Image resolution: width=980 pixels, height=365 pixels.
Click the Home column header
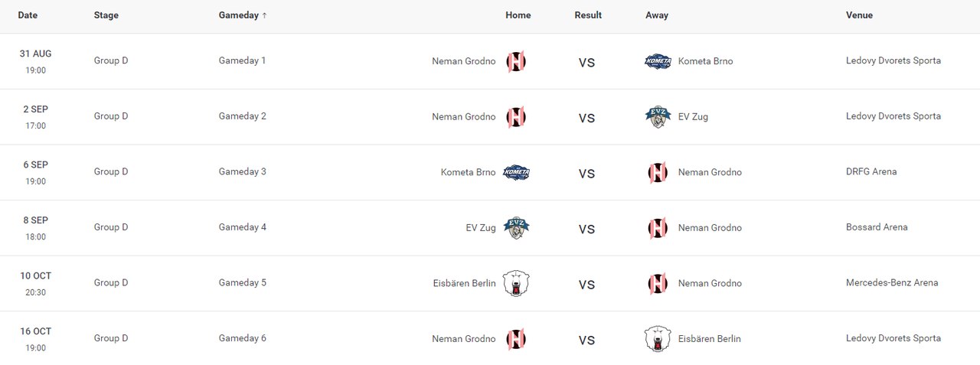click(518, 15)
